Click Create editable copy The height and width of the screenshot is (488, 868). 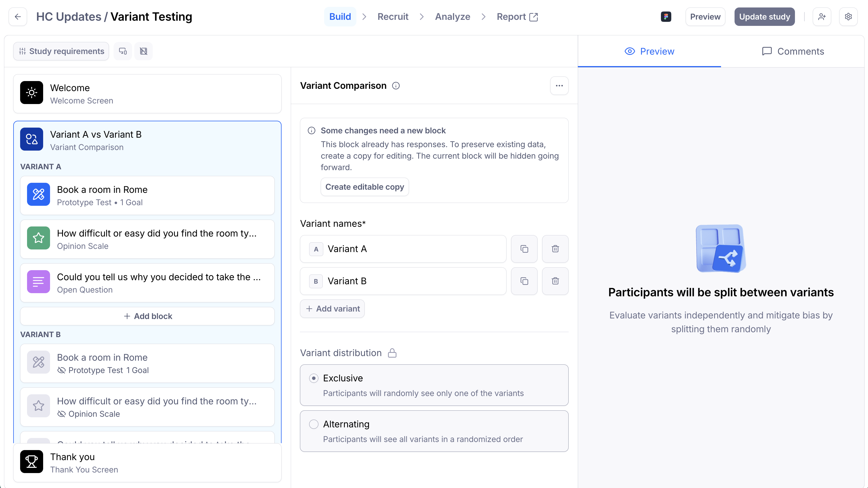coord(365,187)
